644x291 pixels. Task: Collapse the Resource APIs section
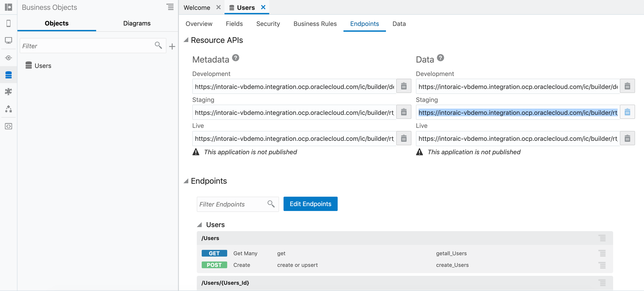pos(186,40)
